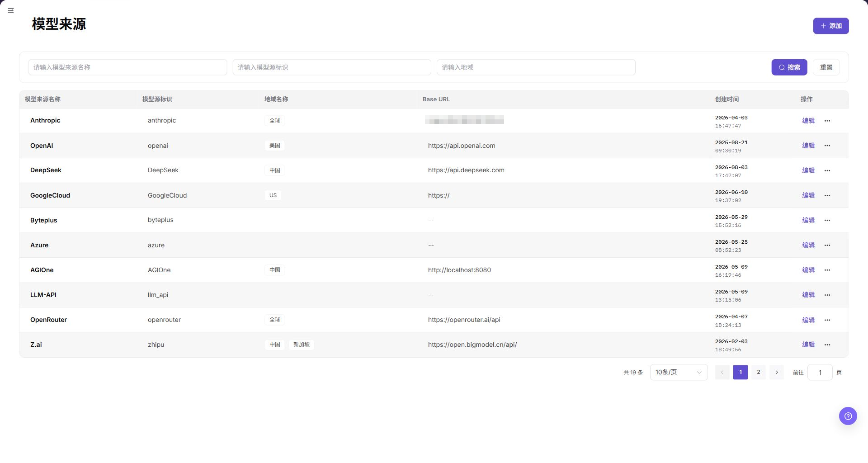Click the 添加 button

830,26
